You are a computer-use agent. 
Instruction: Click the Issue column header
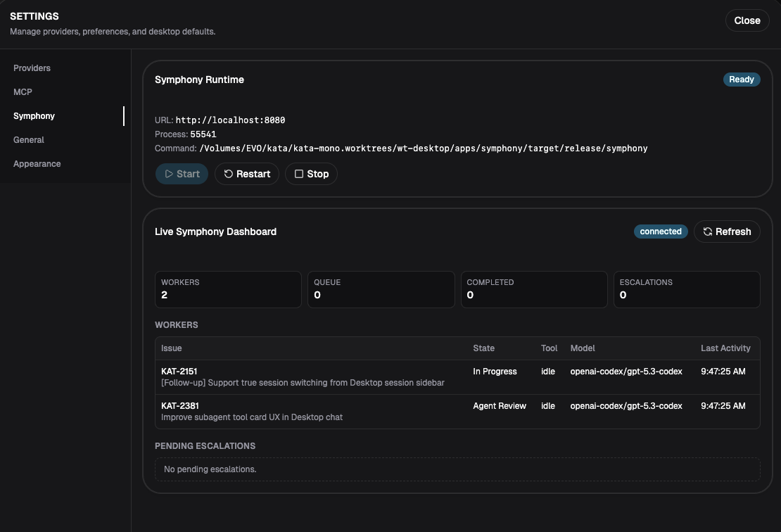172,348
